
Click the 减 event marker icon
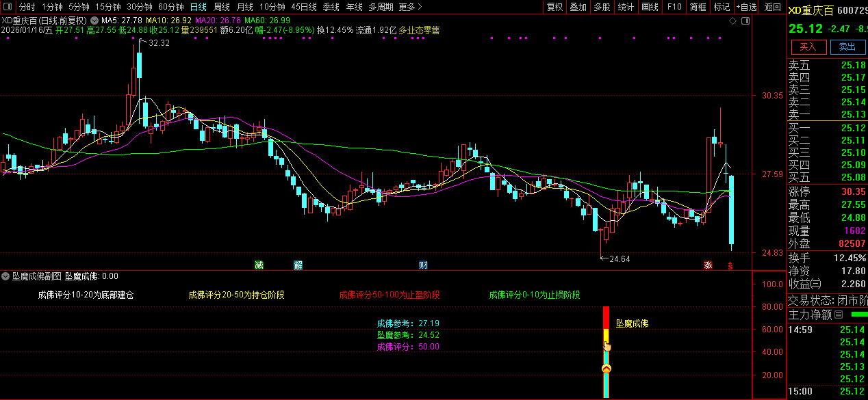point(259,265)
